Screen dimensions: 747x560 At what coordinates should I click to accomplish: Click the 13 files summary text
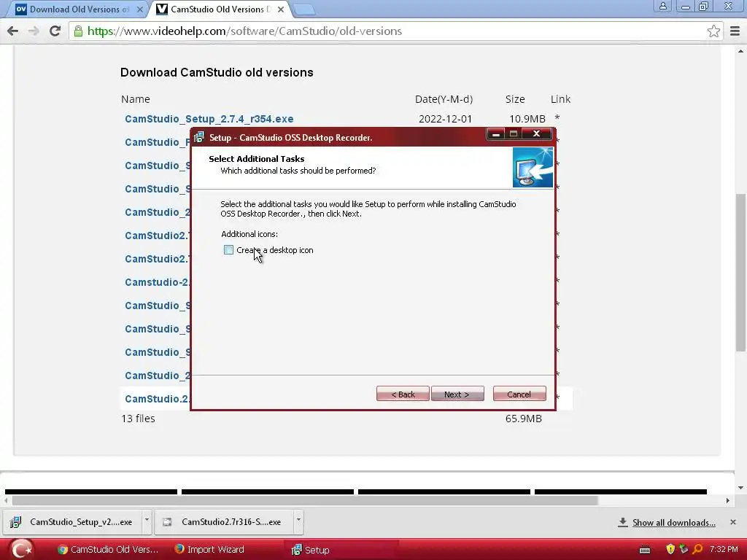coord(138,419)
